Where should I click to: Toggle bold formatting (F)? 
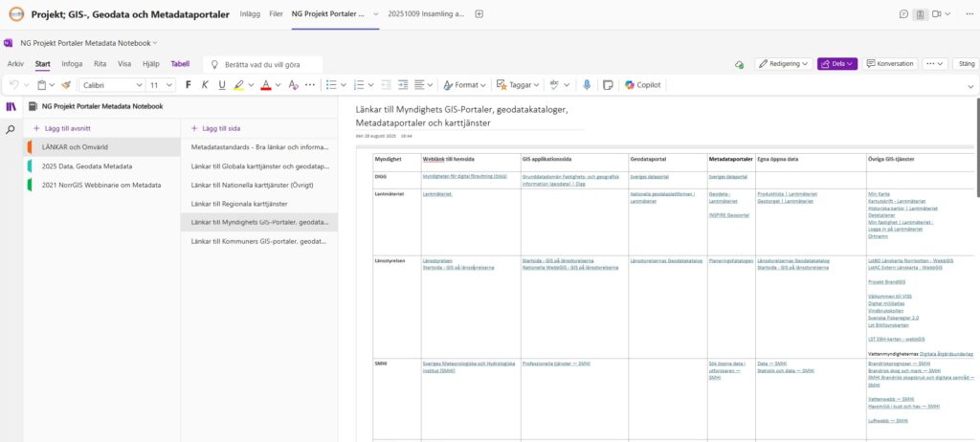189,85
